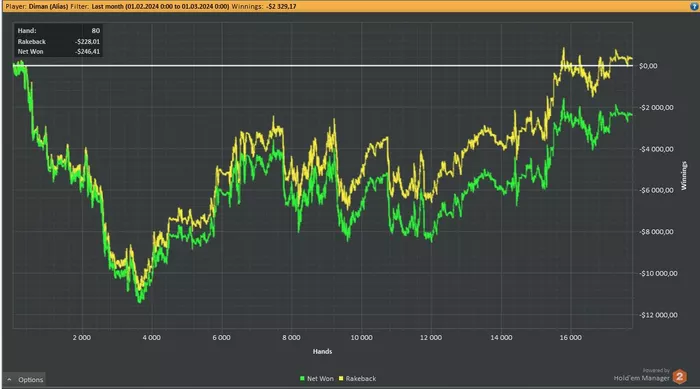Click the 2 000 hands axis label
The image size is (700, 389).
[82, 338]
